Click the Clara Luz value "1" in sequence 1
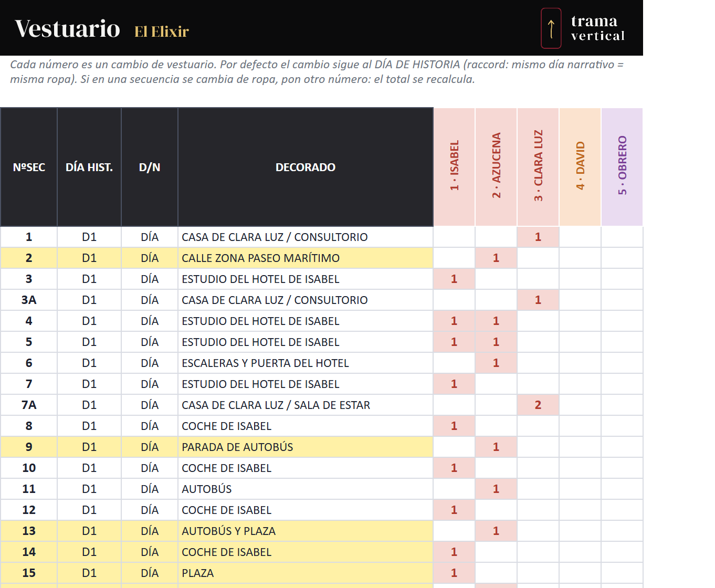 point(538,237)
